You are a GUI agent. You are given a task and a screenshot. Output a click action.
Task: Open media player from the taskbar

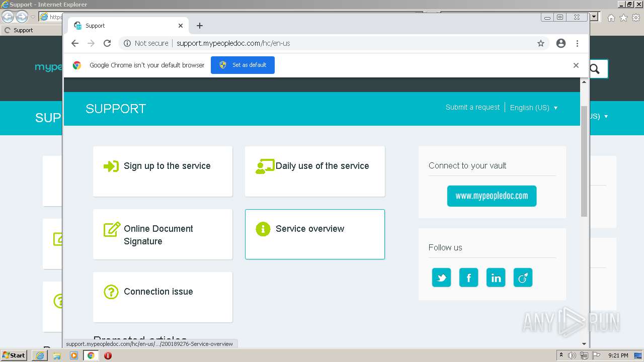[74, 355]
